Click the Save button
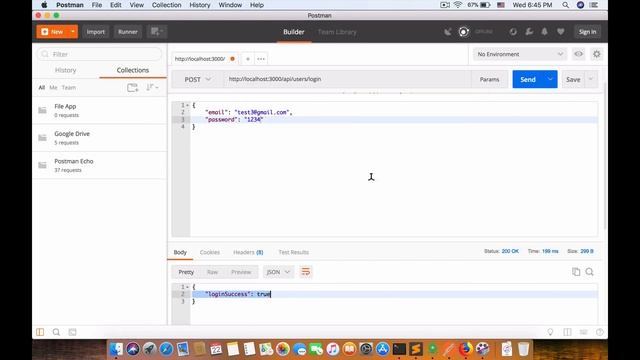 (x=573, y=79)
